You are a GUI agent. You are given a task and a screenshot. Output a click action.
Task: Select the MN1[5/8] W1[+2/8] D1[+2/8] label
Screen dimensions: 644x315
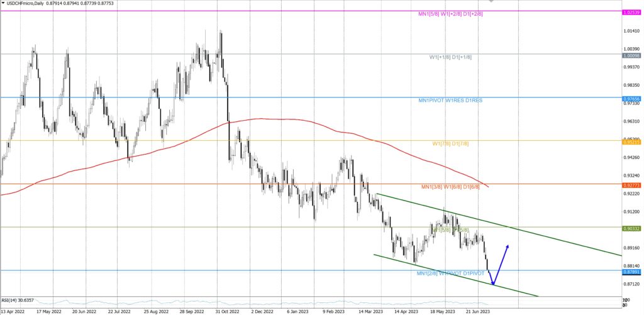point(450,14)
